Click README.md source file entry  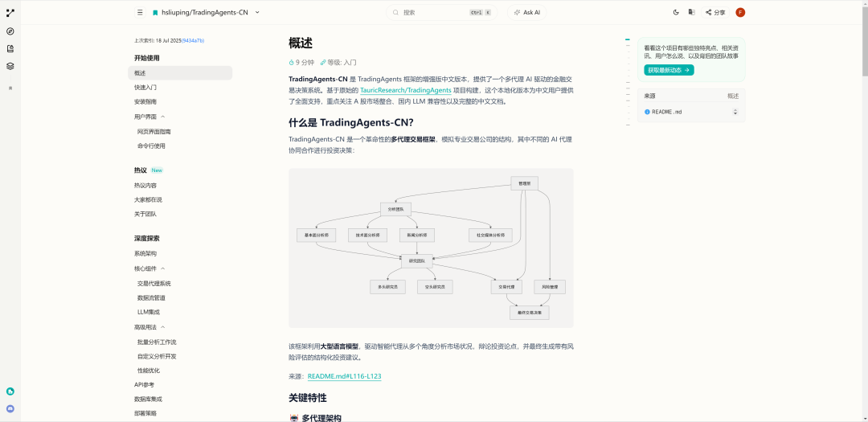[x=691, y=112]
